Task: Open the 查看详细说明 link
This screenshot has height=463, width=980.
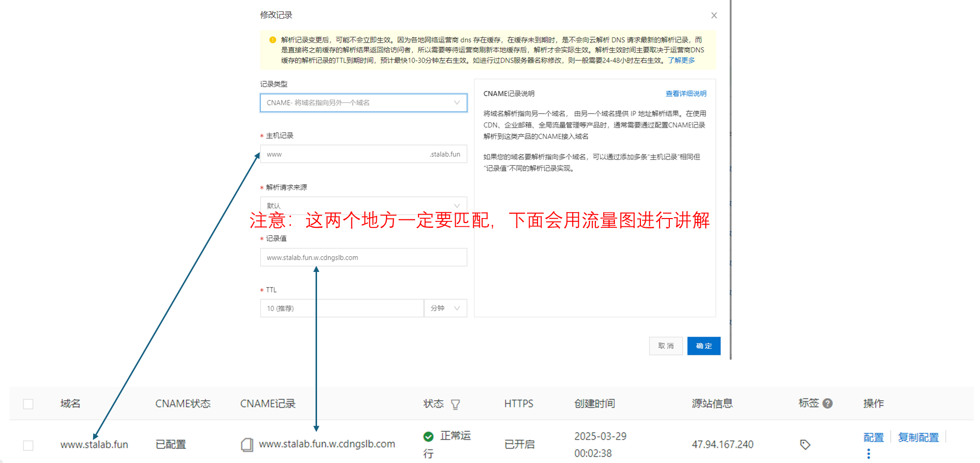Action: pos(686,94)
